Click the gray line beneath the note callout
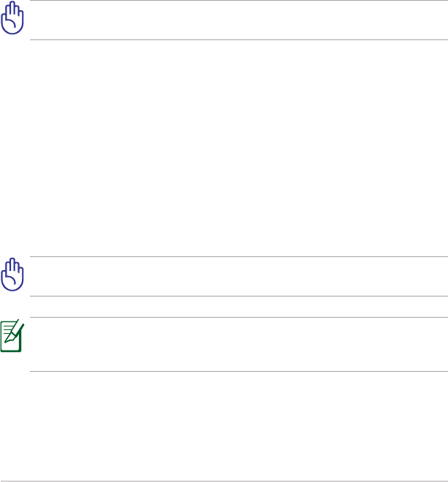 239,371
